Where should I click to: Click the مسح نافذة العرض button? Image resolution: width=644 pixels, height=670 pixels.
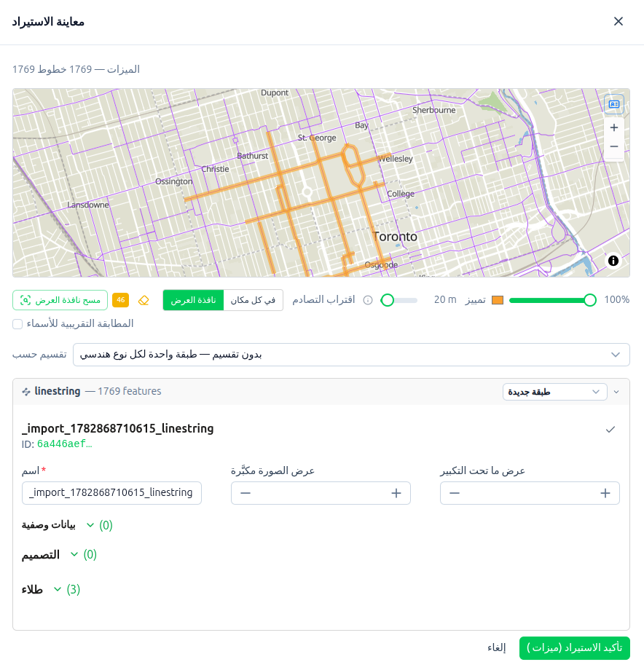click(x=60, y=300)
